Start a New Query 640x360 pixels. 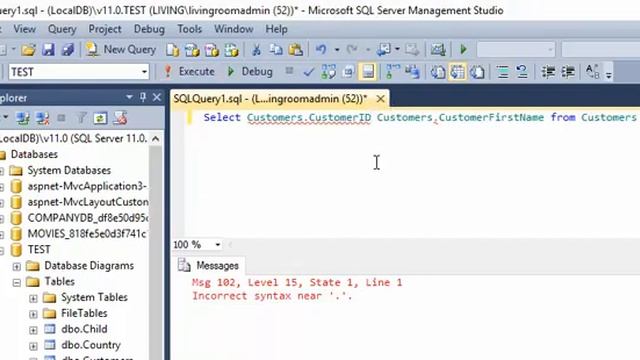click(121, 49)
